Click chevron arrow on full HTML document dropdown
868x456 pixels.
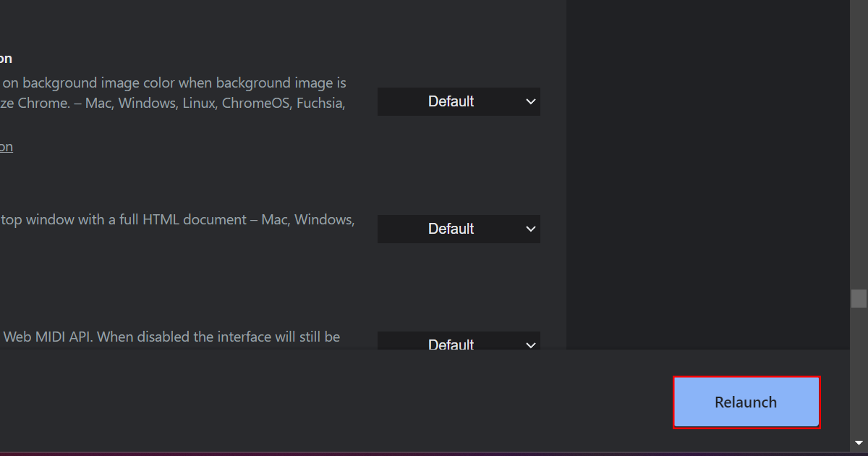[530, 229]
